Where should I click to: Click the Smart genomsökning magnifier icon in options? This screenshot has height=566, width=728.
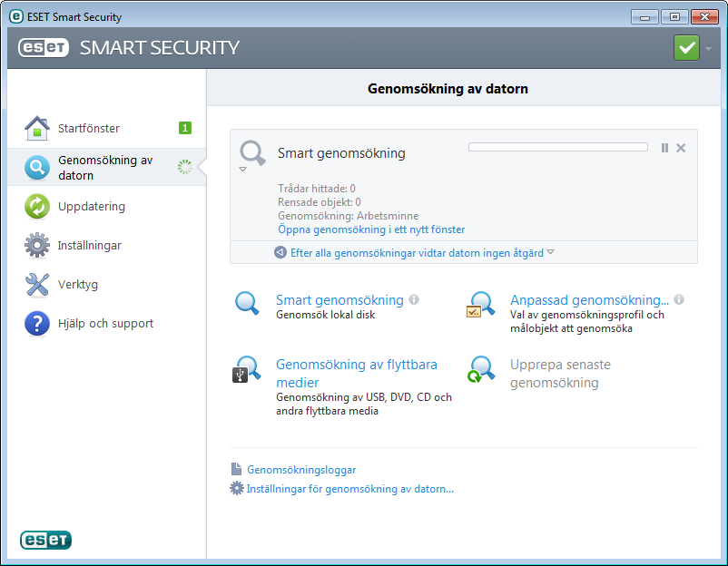(247, 304)
